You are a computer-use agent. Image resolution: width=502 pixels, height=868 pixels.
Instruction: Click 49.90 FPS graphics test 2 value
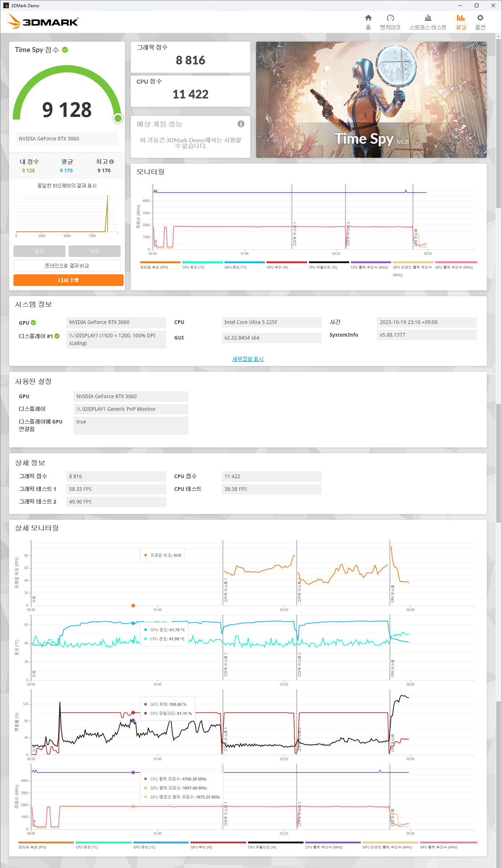[x=116, y=502]
